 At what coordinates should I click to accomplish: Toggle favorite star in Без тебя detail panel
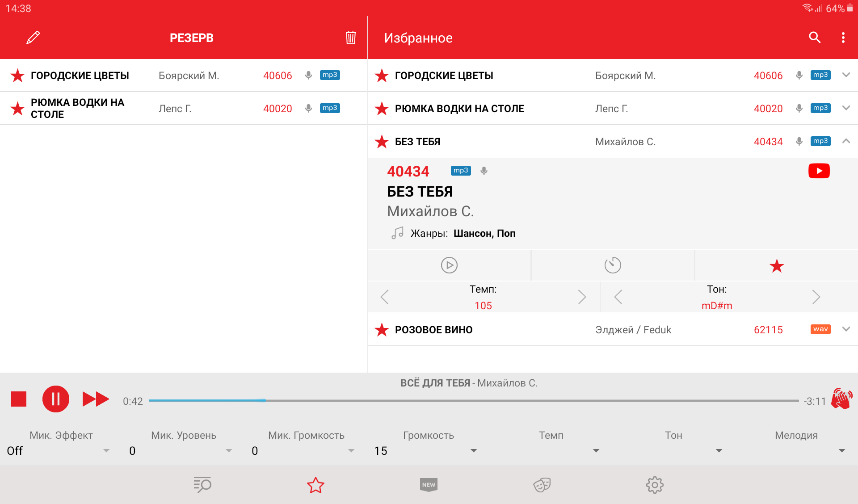[x=777, y=266]
